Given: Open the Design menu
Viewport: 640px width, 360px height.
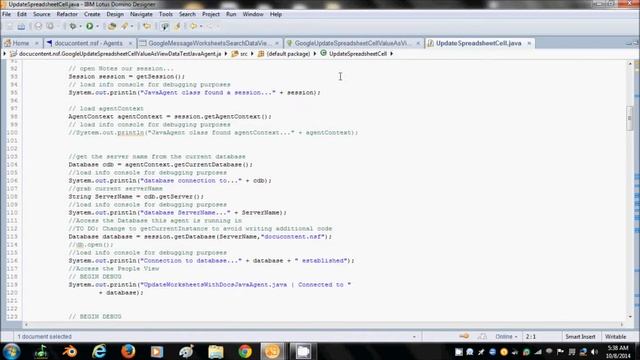Looking at the screenshot, I should click(x=115, y=14).
